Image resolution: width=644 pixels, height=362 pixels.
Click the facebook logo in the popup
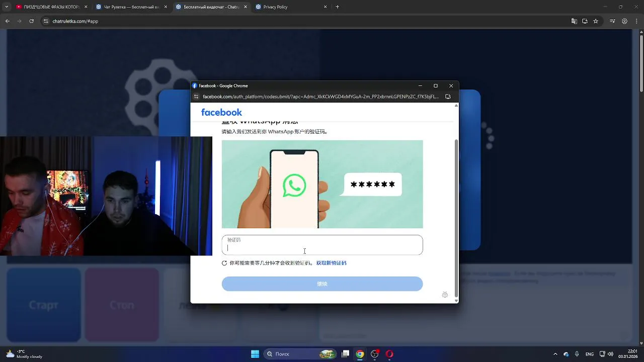(221, 112)
